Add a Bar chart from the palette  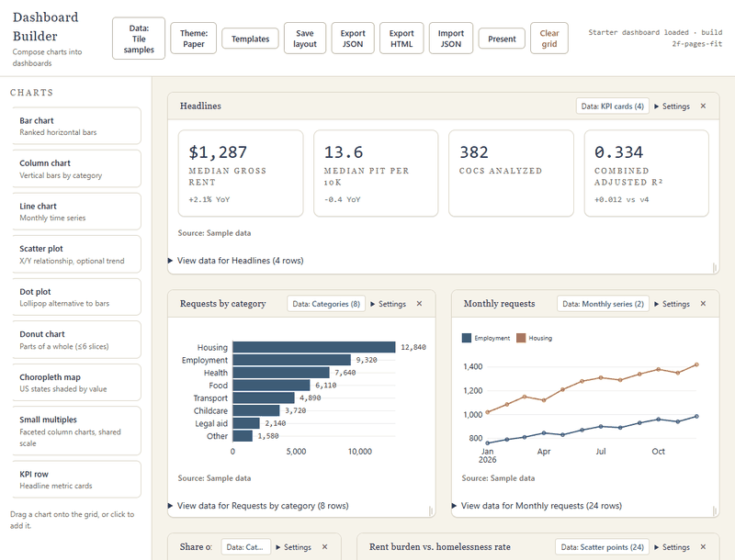click(x=76, y=126)
